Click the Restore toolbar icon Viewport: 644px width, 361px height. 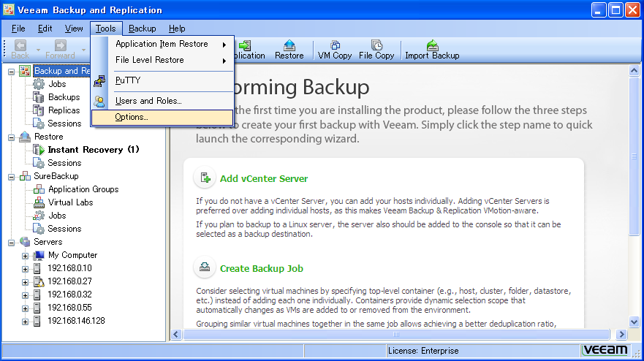click(x=289, y=45)
